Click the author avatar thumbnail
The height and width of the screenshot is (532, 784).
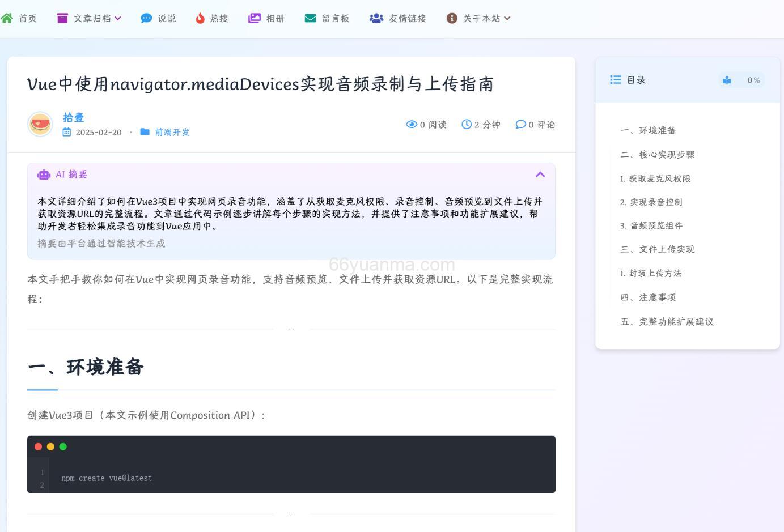click(x=40, y=124)
